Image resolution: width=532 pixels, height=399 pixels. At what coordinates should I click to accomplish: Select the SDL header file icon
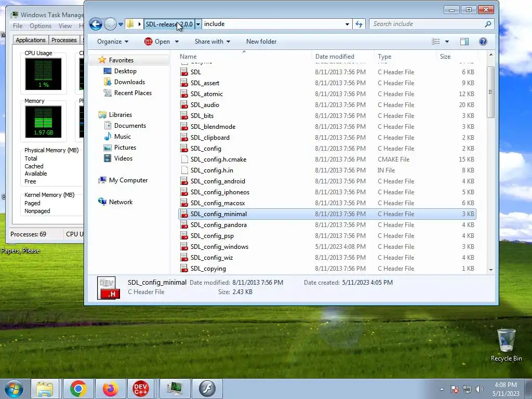coord(184,72)
